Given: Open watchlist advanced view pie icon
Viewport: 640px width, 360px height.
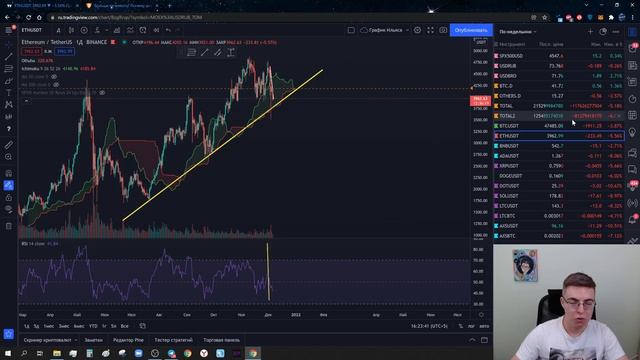Looking at the screenshot, I should (x=603, y=31).
